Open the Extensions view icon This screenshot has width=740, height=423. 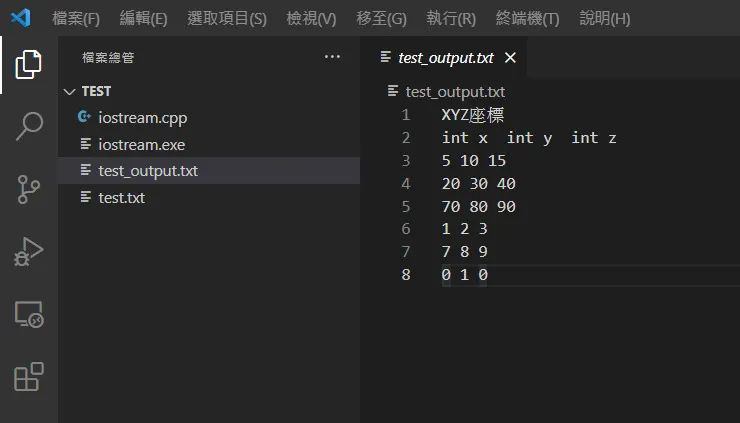click(x=29, y=376)
